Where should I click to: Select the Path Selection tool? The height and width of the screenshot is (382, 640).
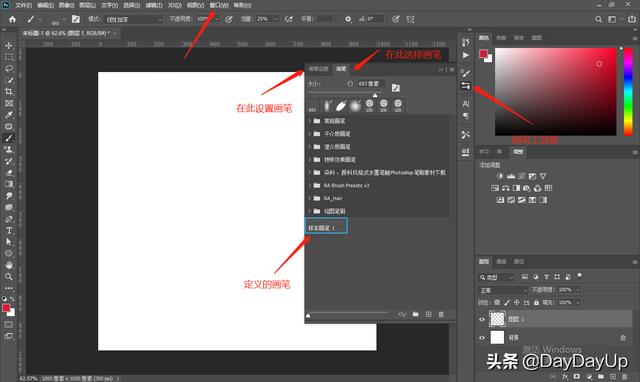(x=9, y=242)
